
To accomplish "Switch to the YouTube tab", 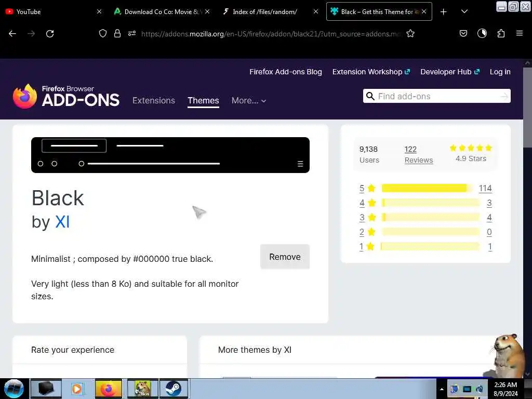I will [54, 11].
